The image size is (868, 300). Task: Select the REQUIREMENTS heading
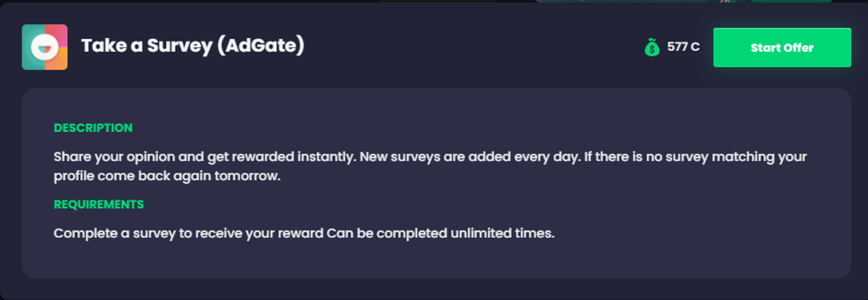point(98,204)
